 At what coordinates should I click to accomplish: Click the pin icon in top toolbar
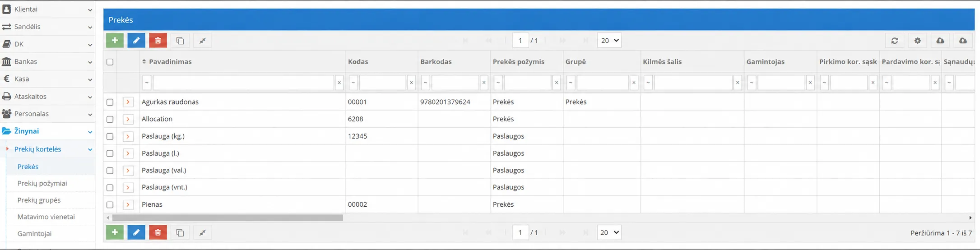pos(203,41)
